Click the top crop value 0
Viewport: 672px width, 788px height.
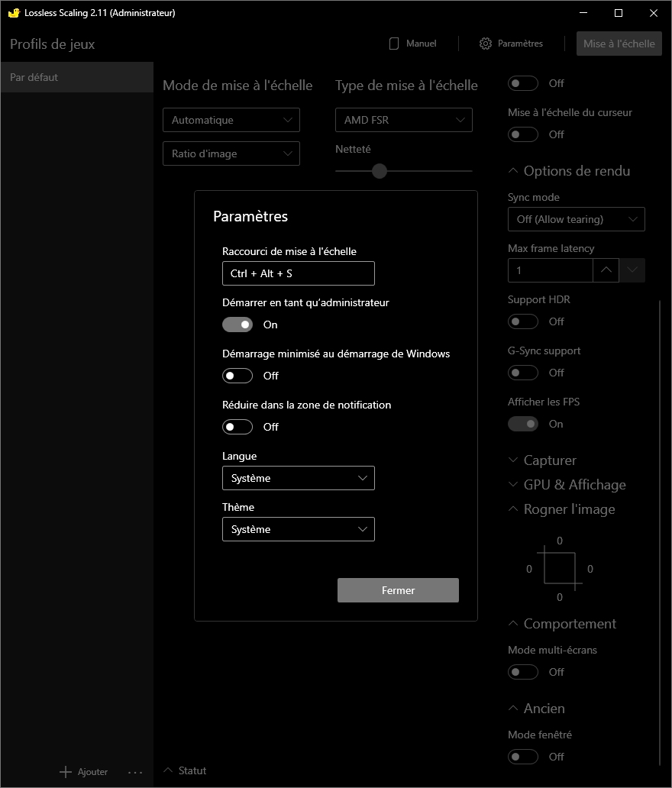[560, 541]
